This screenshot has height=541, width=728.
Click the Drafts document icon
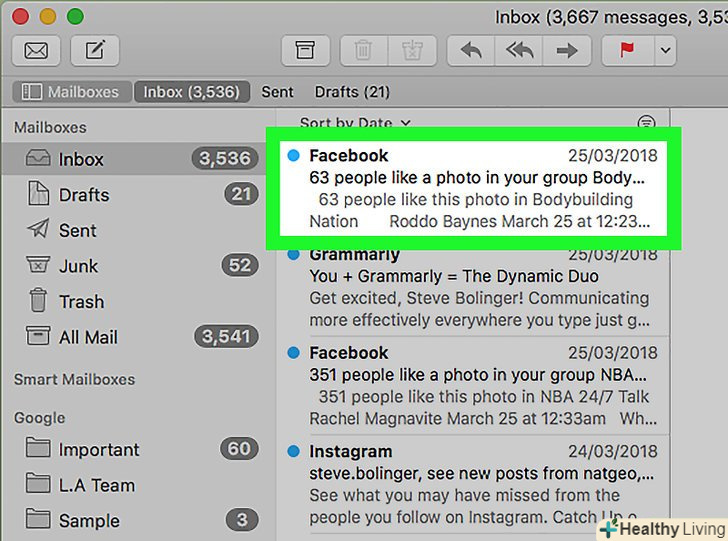coord(38,193)
